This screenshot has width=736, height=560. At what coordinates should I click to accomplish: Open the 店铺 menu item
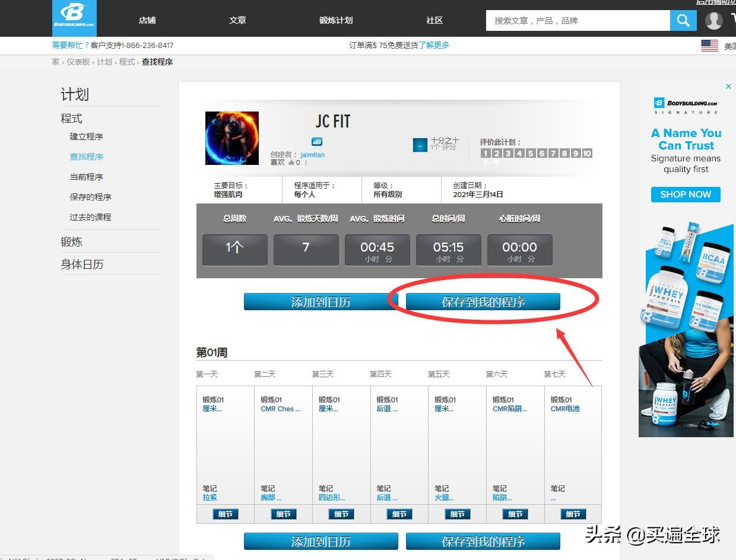[147, 20]
